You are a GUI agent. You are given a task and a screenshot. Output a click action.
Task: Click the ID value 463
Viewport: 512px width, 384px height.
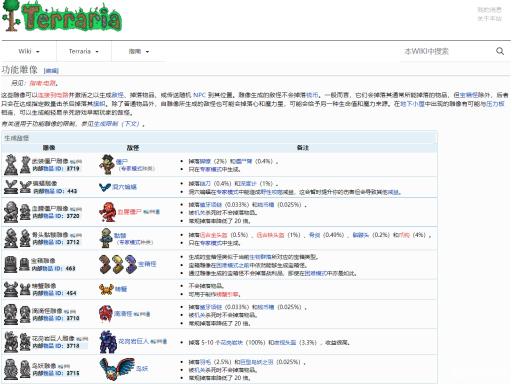tap(70, 268)
